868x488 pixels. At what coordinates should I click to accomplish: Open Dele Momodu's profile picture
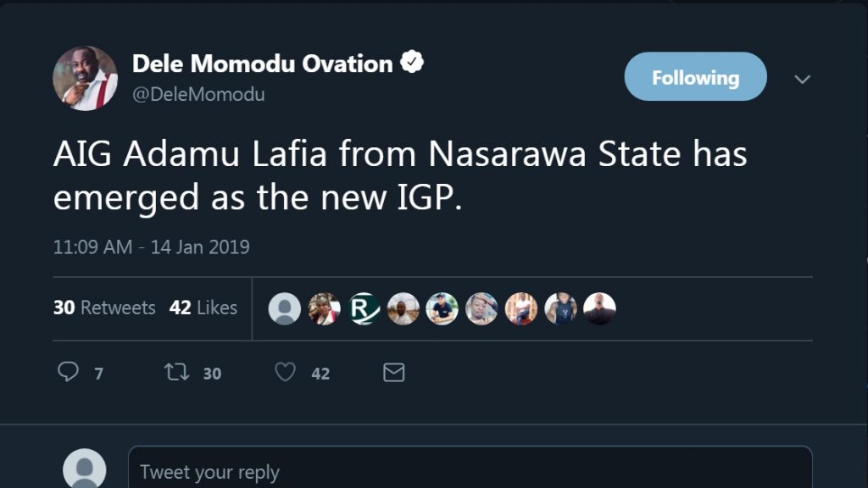click(x=85, y=78)
